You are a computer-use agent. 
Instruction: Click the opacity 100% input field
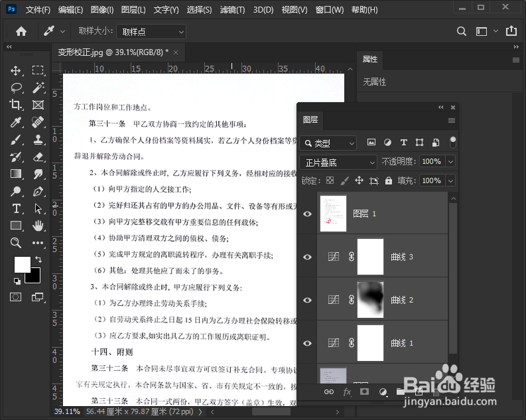click(431, 161)
